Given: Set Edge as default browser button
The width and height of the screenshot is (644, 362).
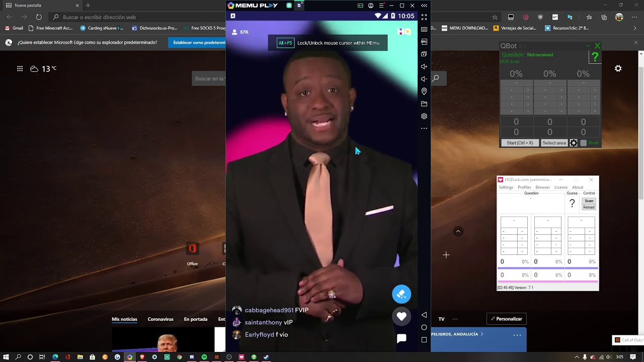Looking at the screenshot, I should (x=197, y=43).
